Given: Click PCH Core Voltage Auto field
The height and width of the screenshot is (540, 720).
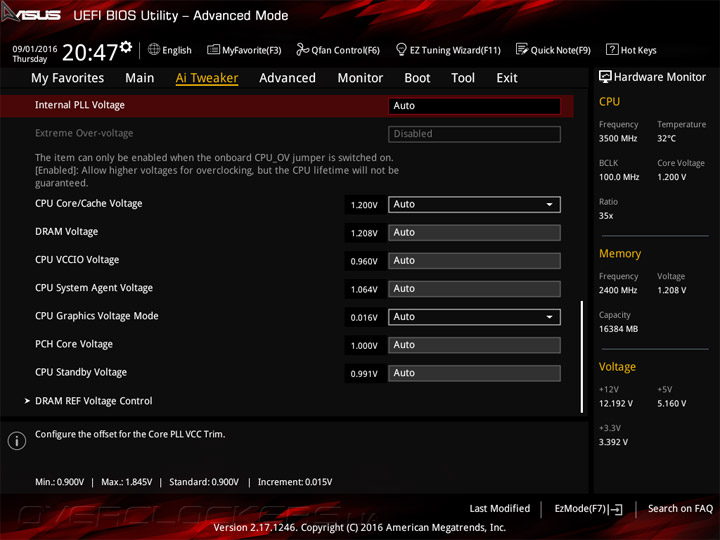Looking at the screenshot, I should coord(474,345).
